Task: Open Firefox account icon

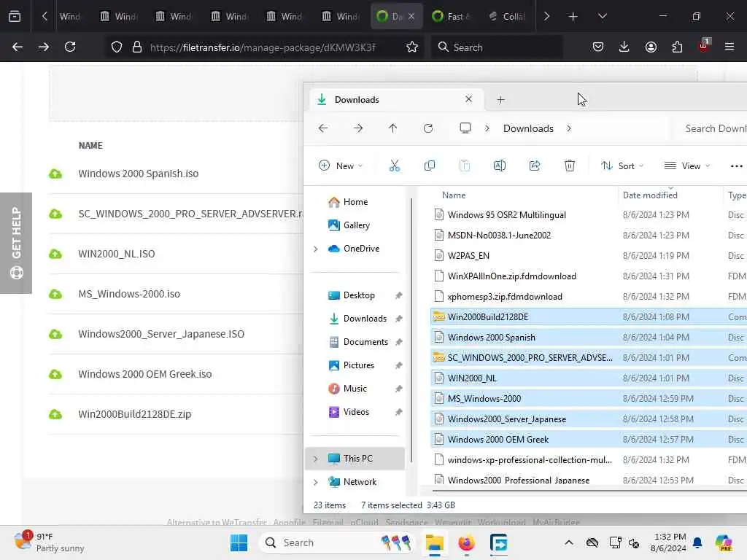Action: click(651, 47)
